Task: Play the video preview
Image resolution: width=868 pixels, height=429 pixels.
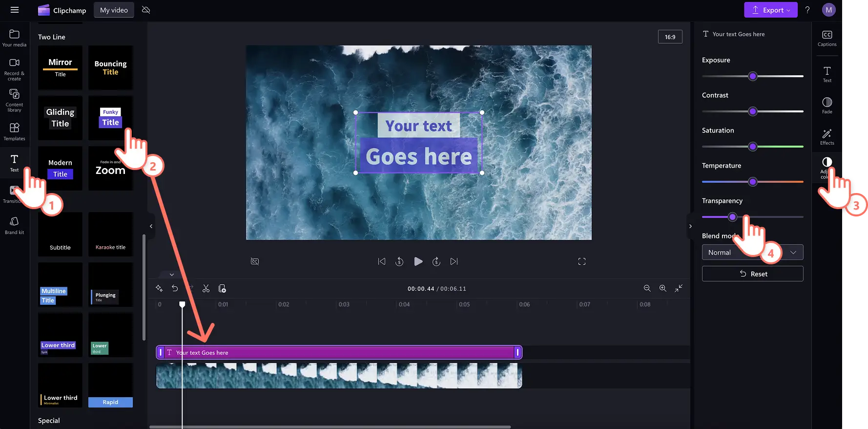Action: coord(418,261)
